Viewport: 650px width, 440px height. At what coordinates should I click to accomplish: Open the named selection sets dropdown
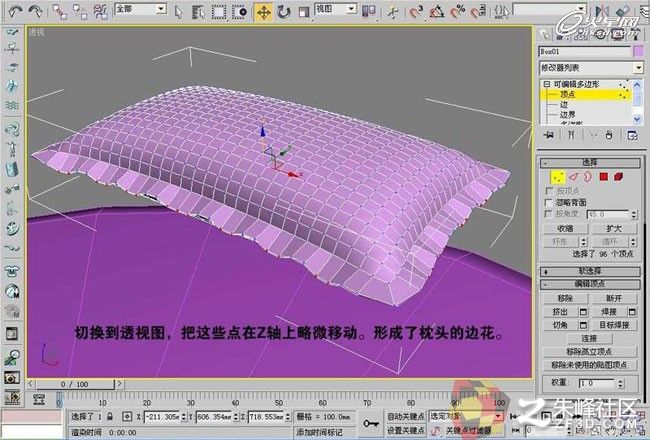tap(582, 8)
